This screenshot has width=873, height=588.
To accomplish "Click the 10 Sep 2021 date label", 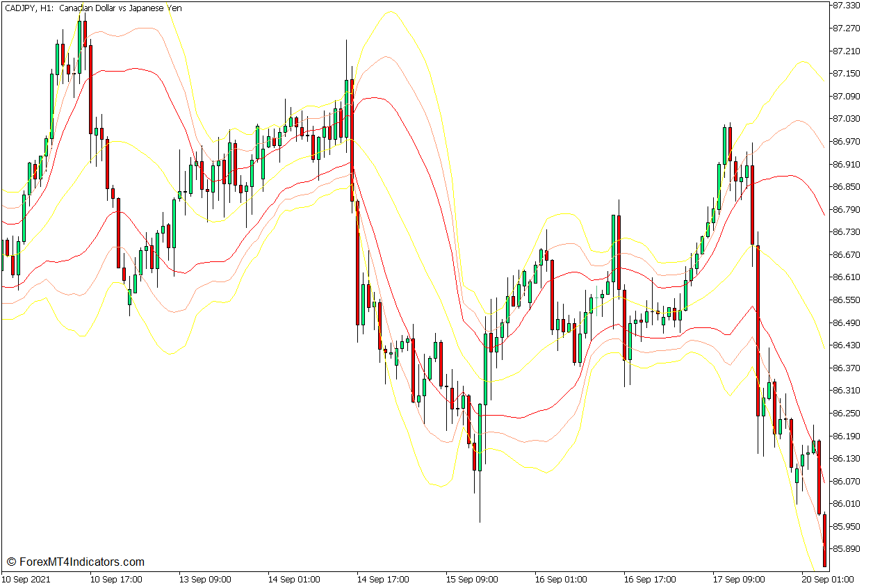I will click(26, 579).
